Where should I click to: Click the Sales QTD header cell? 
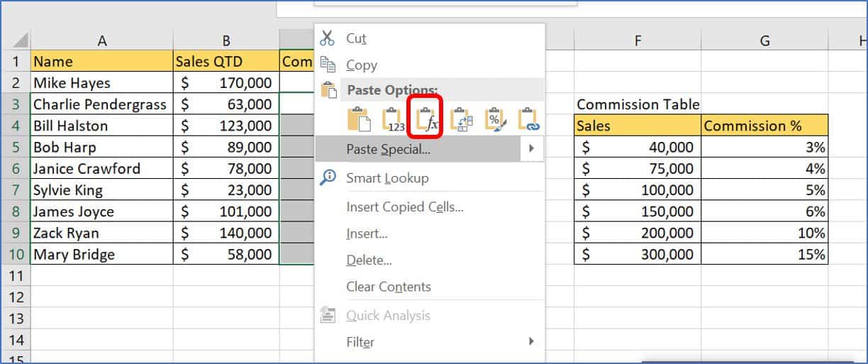[226, 61]
